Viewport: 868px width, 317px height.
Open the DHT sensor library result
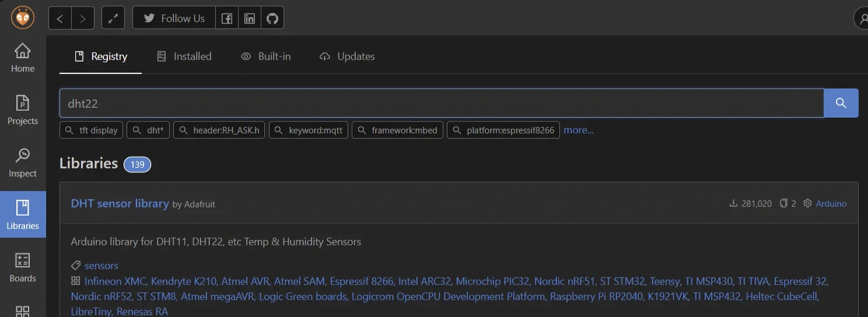pyautogui.click(x=120, y=203)
